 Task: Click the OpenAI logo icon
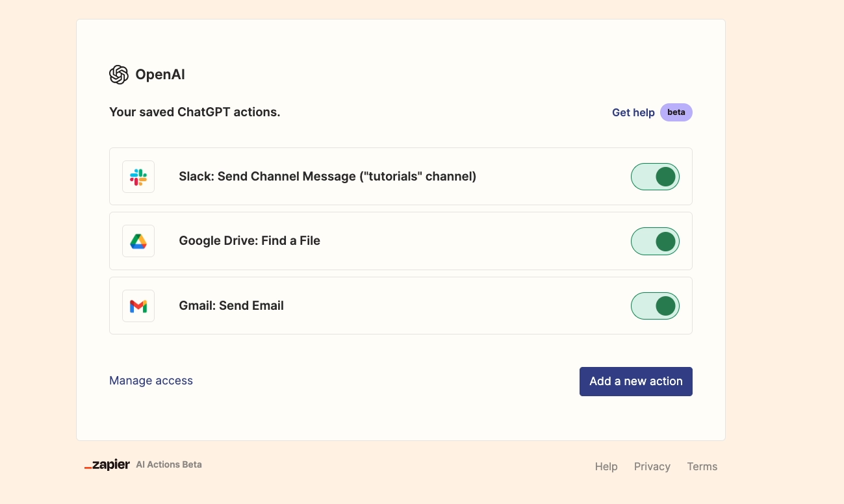(x=119, y=75)
